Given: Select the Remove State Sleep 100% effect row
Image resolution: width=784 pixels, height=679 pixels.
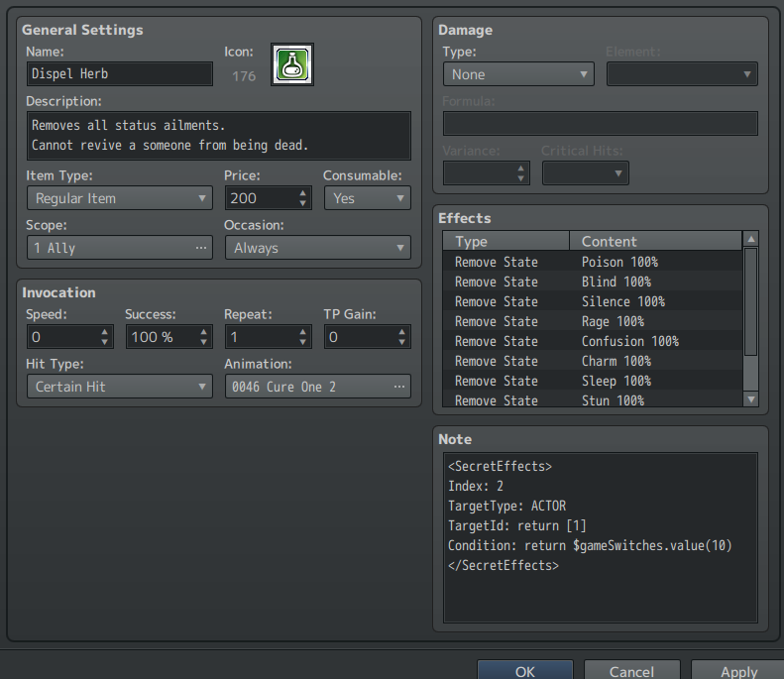Looking at the screenshot, I should pos(593,381).
